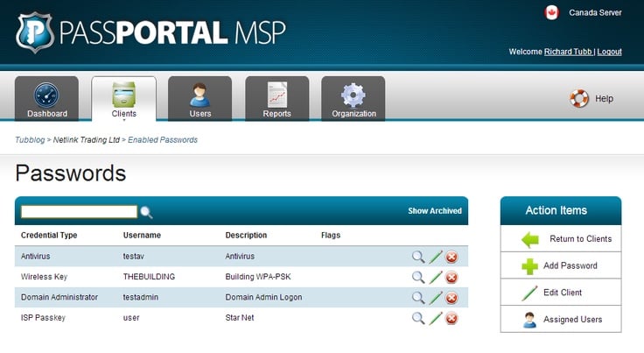Go to the Organization tab

point(353,99)
